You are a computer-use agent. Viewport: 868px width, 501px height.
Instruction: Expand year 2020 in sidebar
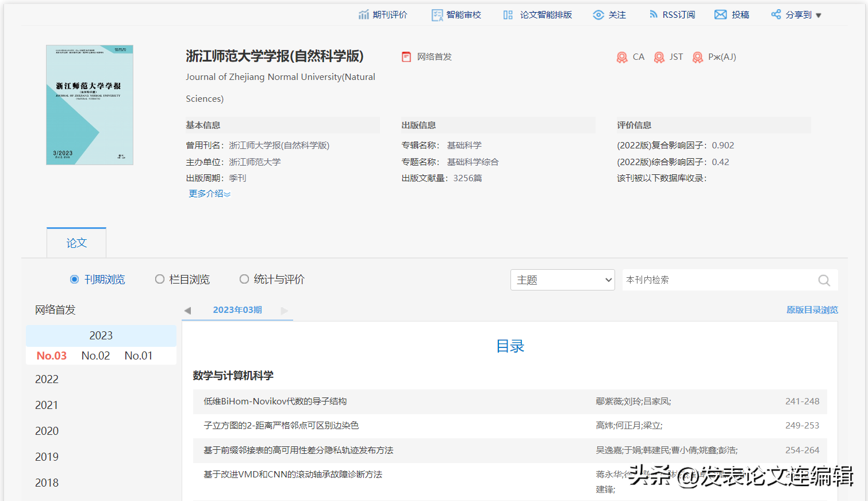pyautogui.click(x=47, y=431)
